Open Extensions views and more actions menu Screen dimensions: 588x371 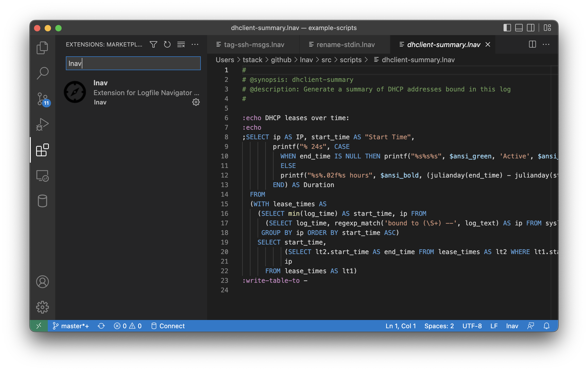point(195,44)
